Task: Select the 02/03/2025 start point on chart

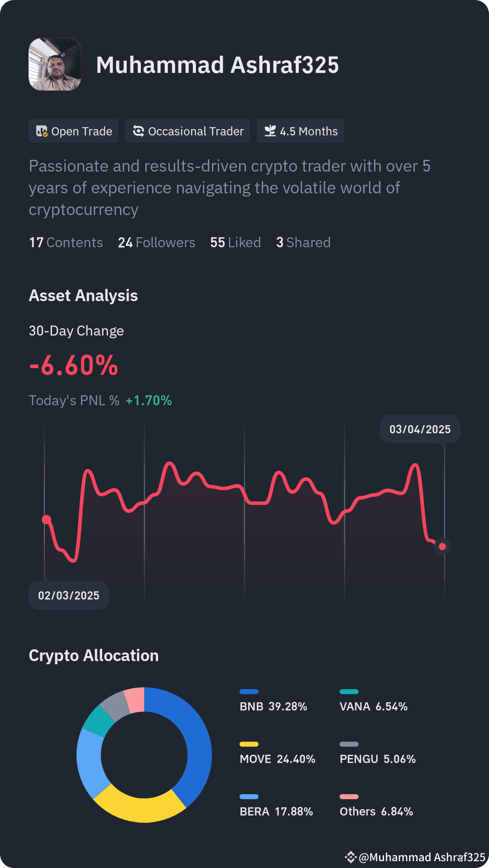Action: tap(47, 519)
